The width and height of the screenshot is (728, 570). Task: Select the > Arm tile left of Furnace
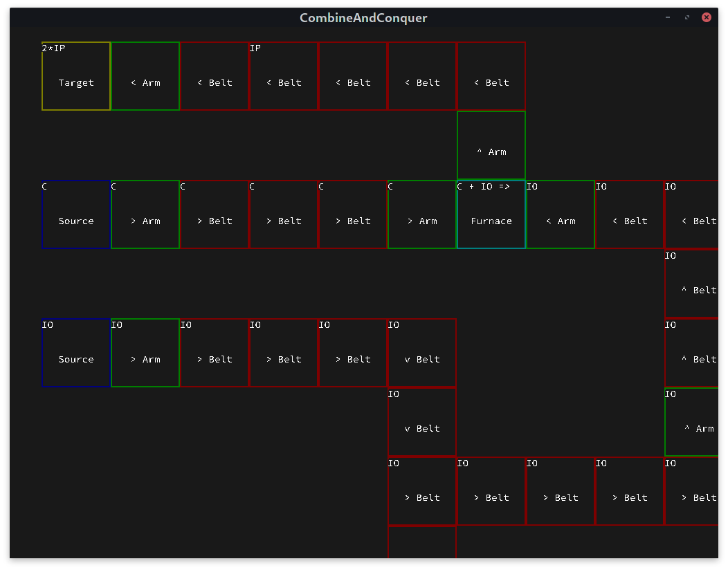point(422,214)
